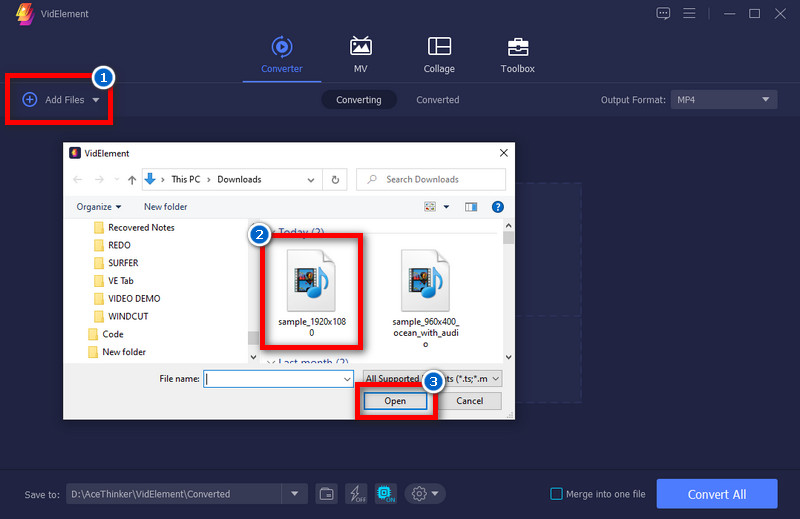Click the feedback chat icon in title bar
The width and height of the screenshot is (800, 519).
point(663,13)
